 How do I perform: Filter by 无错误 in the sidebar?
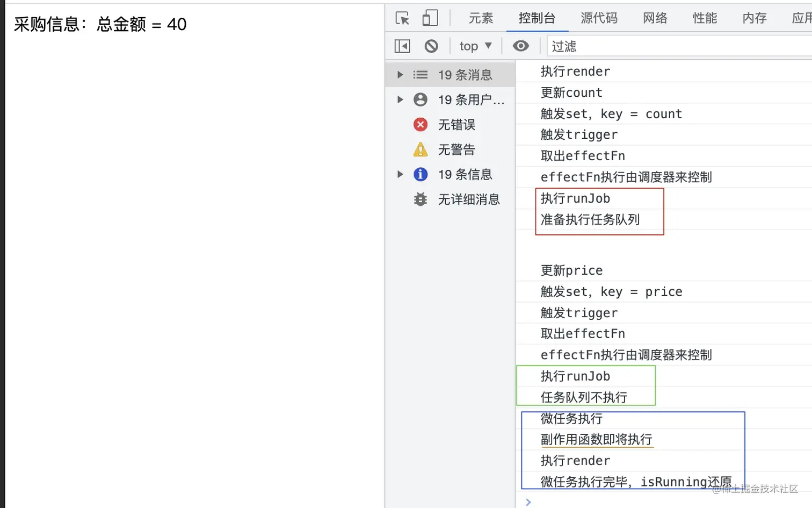(x=450, y=125)
